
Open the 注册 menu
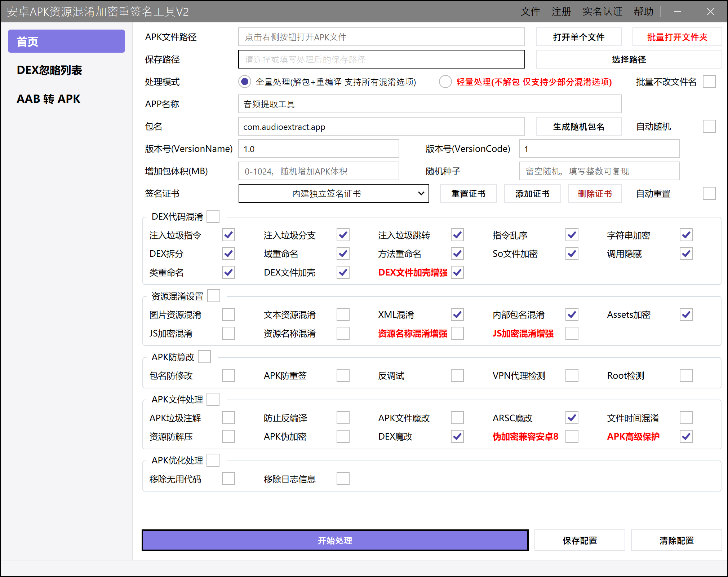[561, 12]
